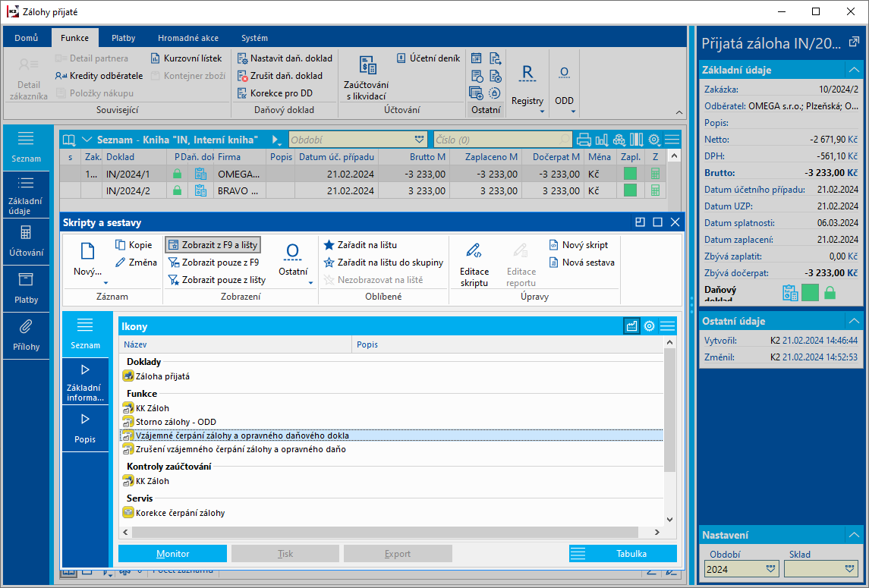Screen dimensions: 869x588
Task: Open the Hromadné akce tab
Action: tap(188, 38)
